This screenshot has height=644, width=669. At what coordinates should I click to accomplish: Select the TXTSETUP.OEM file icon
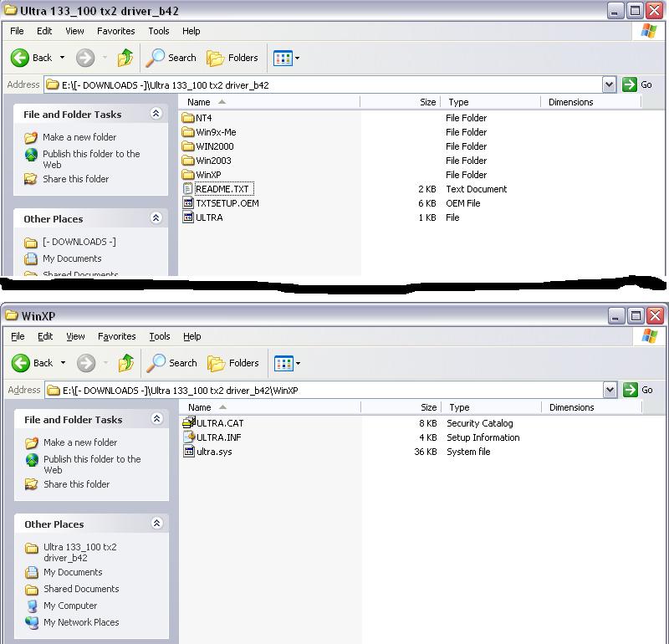(x=187, y=203)
